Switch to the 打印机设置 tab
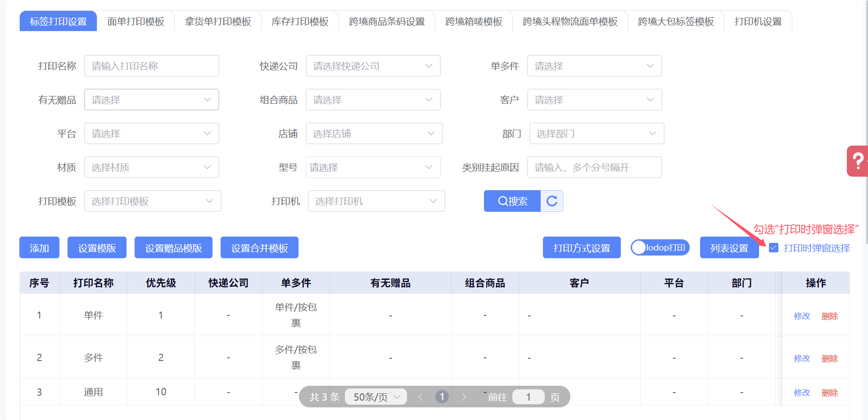Viewport: 868px width, 420px height. (x=758, y=22)
